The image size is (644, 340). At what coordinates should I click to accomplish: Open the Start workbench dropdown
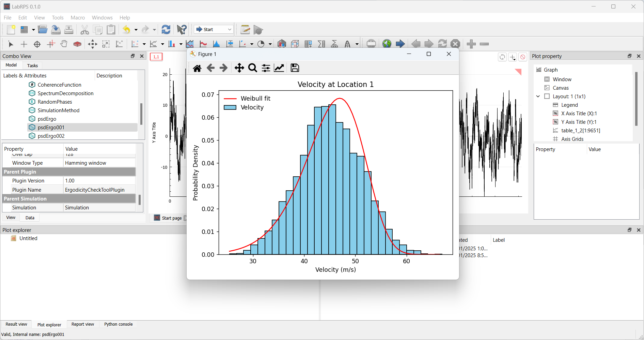[x=214, y=30]
